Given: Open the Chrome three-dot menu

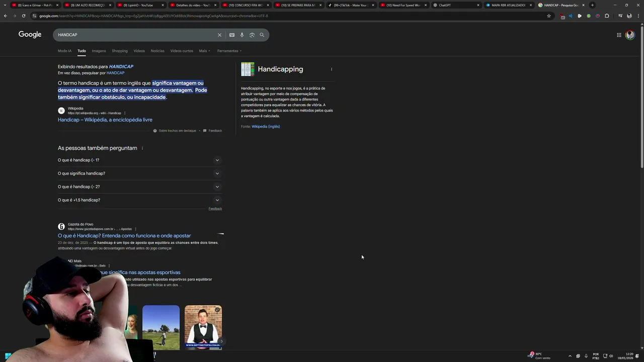Looking at the screenshot, I should pyautogui.click(x=638, y=16).
